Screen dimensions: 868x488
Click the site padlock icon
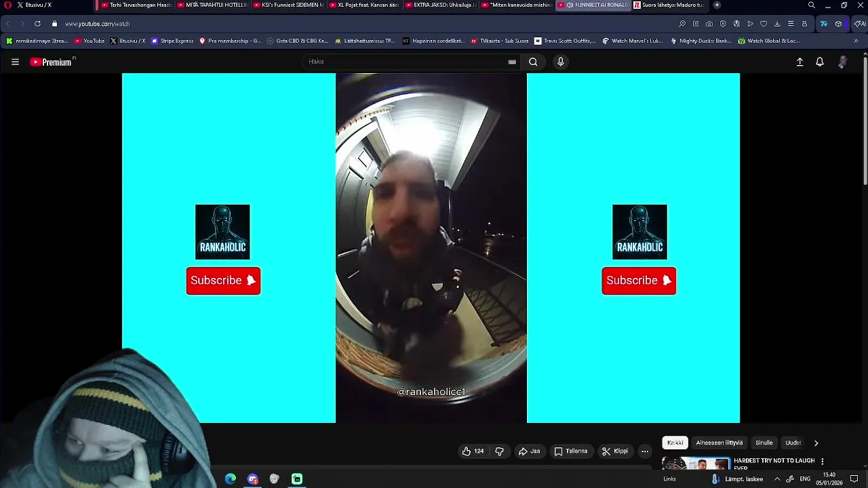pyautogui.click(x=54, y=24)
